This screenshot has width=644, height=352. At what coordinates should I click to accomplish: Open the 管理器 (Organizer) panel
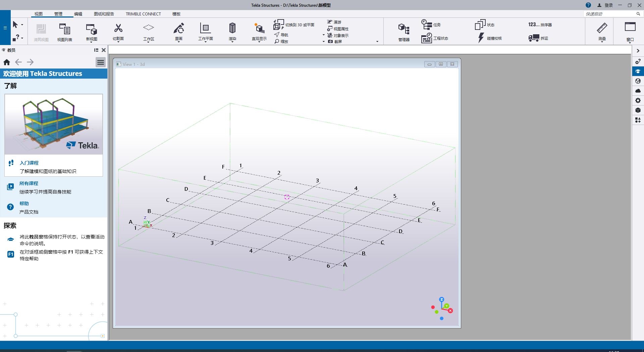coord(404,31)
